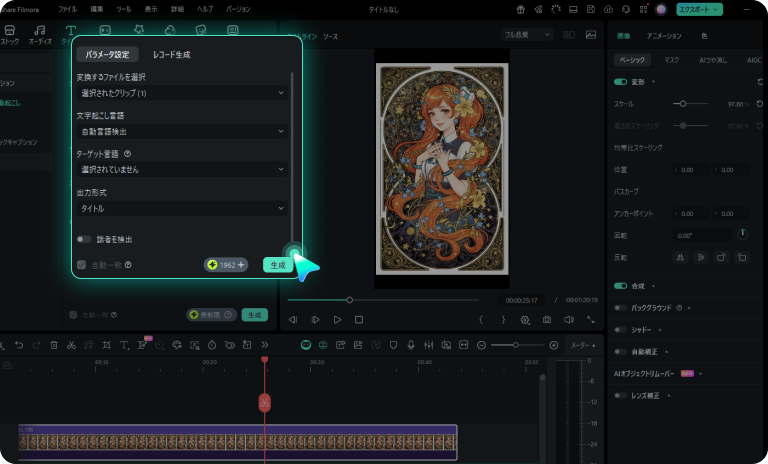Viewport: 768px width, 464px height.
Task: Click the zoom in plus icon on timeline
Action: (x=554, y=345)
